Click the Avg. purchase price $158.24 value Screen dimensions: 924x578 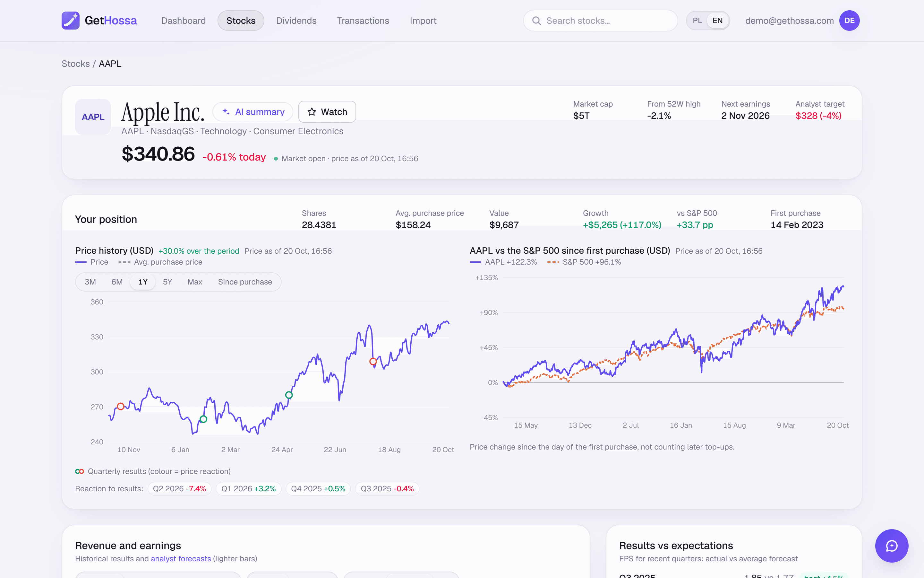click(413, 225)
